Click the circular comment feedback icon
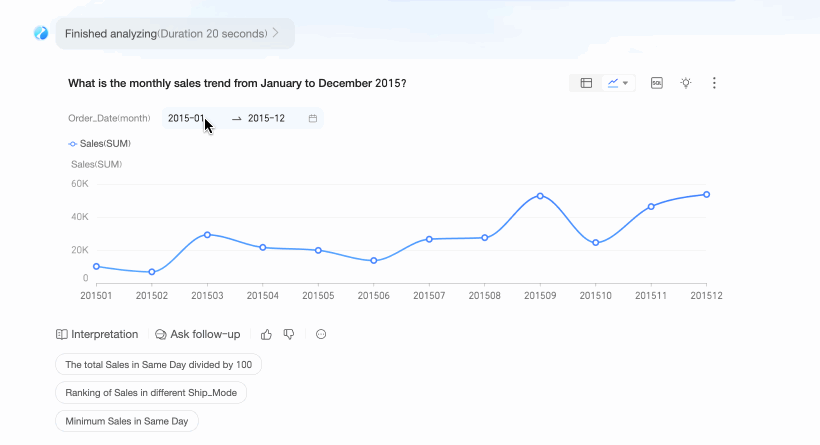Viewport: 820px width, 445px height. point(321,334)
